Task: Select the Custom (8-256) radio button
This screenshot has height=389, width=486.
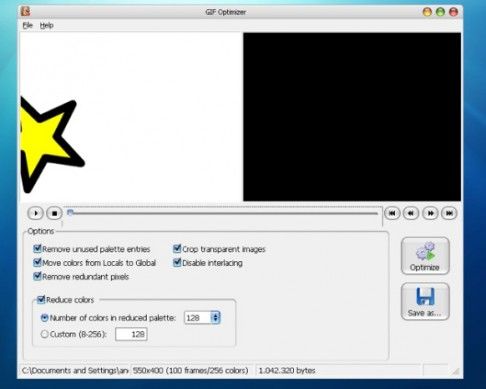Action: click(x=44, y=334)
